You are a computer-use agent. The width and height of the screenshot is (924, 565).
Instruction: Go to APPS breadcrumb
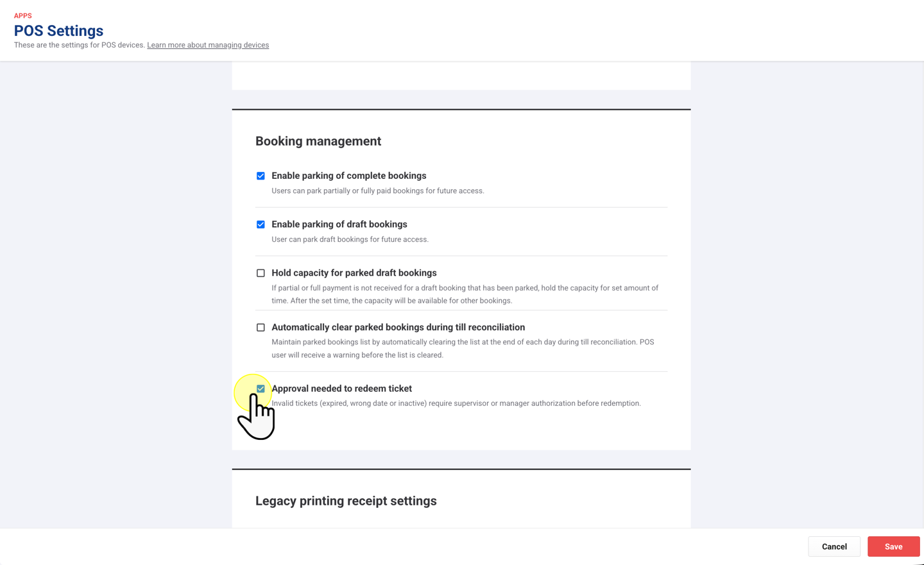pyautogui.click(x=23, y=16)
